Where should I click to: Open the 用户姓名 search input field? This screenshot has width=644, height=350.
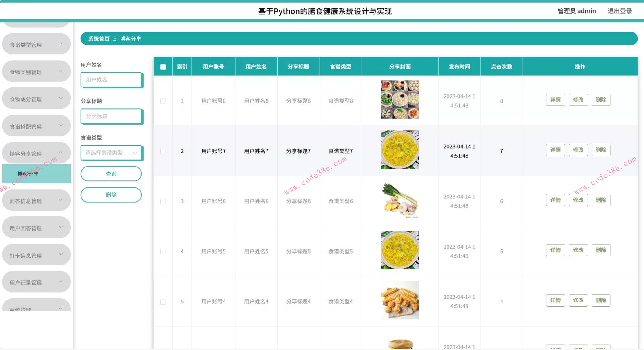(x=111, y=80)
